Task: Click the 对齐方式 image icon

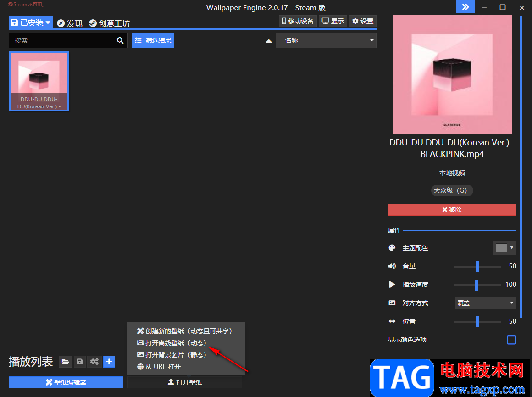Action: (x=392, y=303)
